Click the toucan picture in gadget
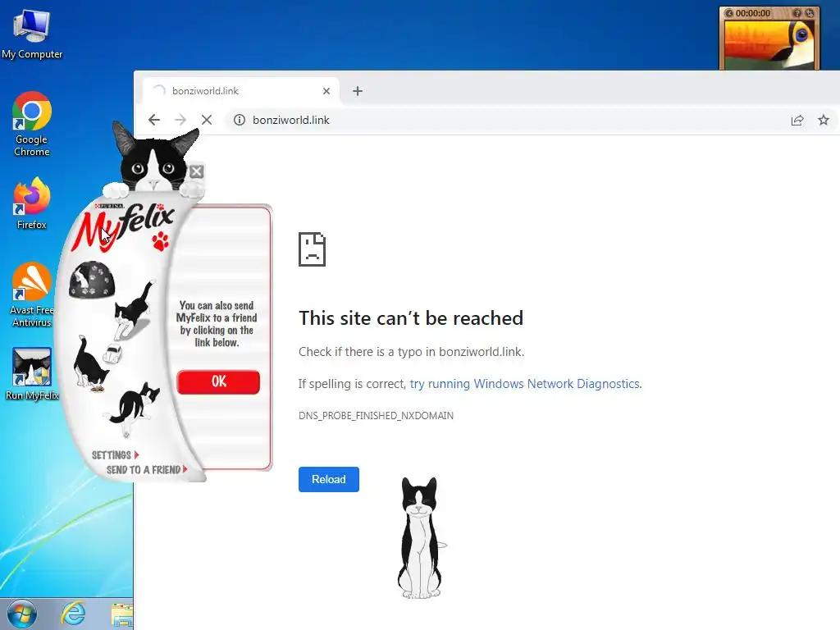Viewport: 840px width, 630px height. [x=769, y=44]
